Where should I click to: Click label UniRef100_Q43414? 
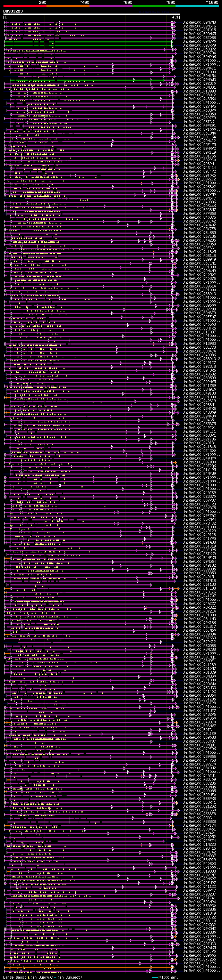point(199,168)
